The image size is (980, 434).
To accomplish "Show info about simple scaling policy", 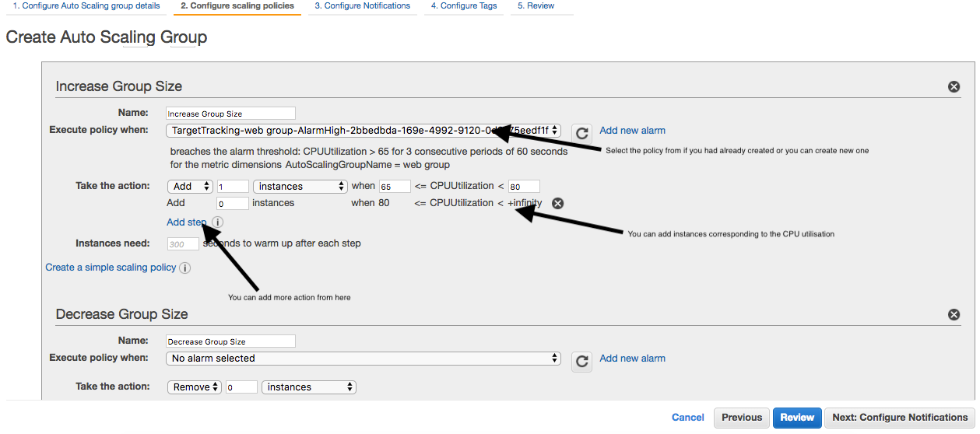I will (184, 268).
